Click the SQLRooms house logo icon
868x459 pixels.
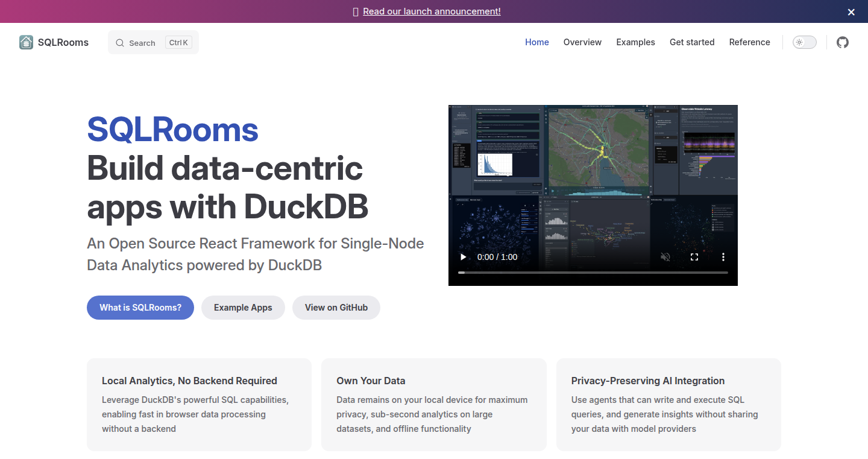(26, 42)
